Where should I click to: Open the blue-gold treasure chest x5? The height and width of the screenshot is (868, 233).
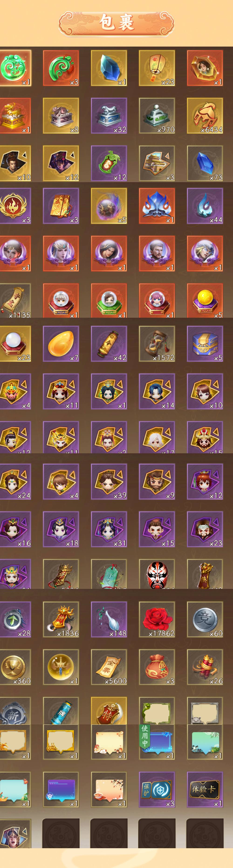(x=205, y=344)
